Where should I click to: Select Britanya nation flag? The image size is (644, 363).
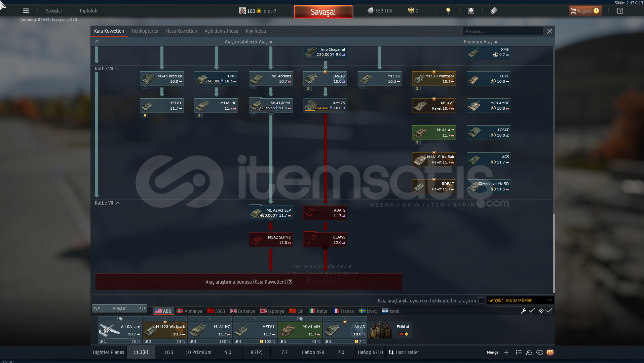242,311
